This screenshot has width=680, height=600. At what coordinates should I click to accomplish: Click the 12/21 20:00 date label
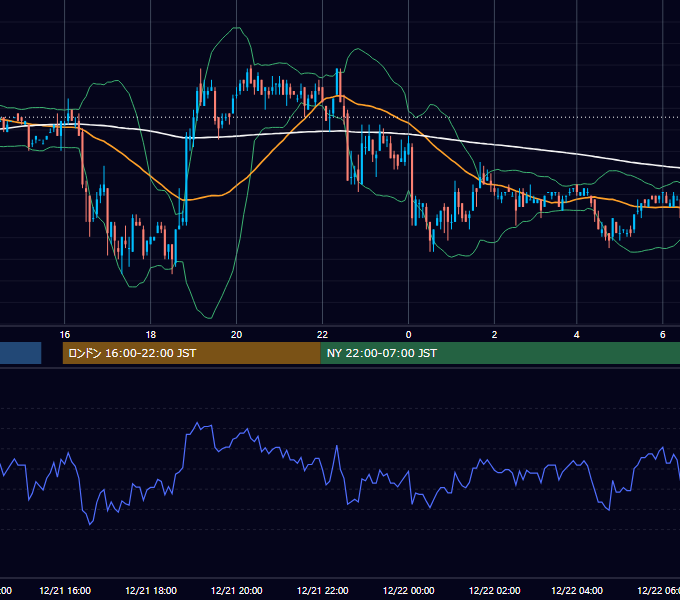[x=237, y=590]
